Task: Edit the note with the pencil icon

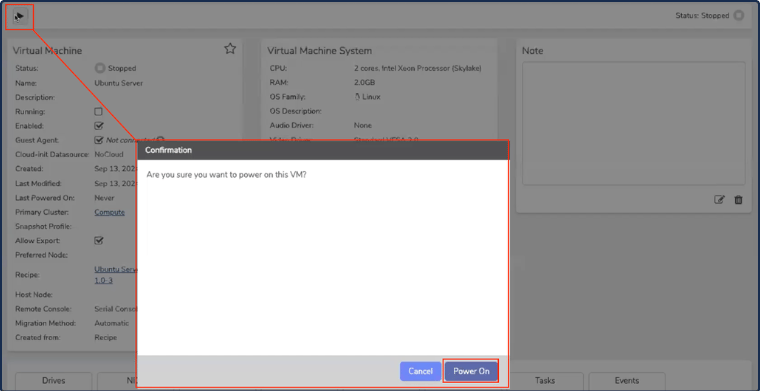Action: tap(719, 200)
